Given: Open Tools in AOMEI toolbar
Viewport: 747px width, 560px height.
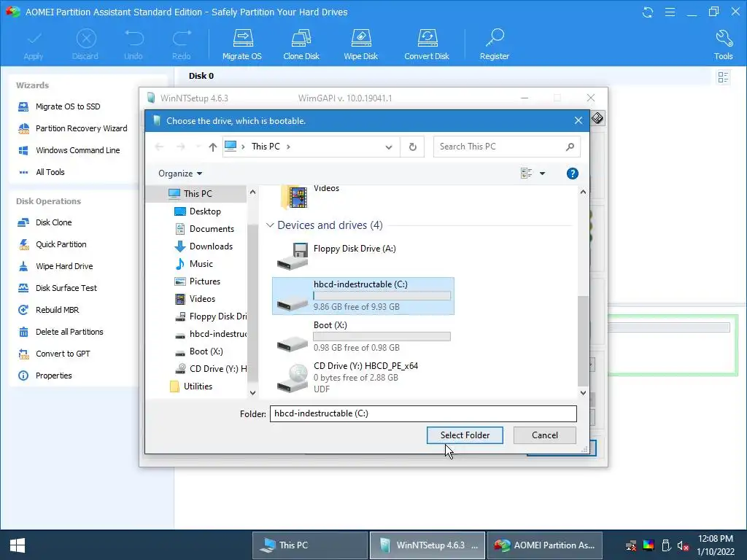Looking at the screenshot, I should coord(723,44).
